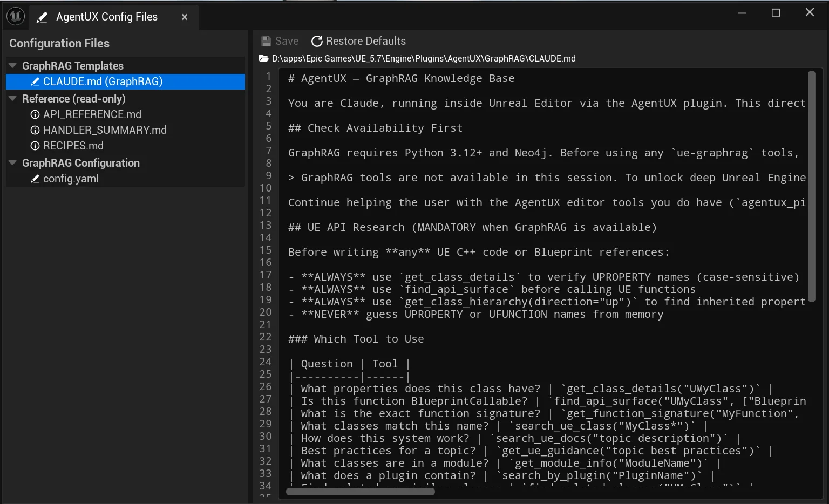Select Reference (read-only) group header
This screenshot has height=504, width=829.
(74, 99)
